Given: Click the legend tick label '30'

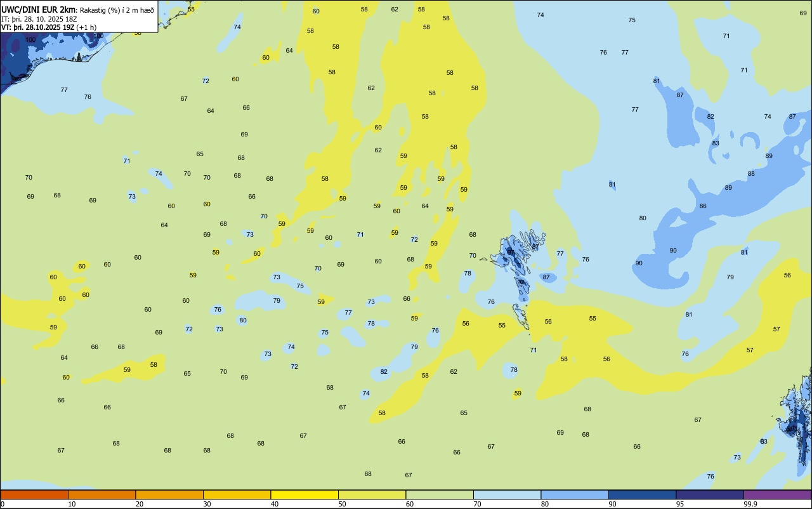Looking at the screenshot, I should pyautogui.click(x=207, y=504).
